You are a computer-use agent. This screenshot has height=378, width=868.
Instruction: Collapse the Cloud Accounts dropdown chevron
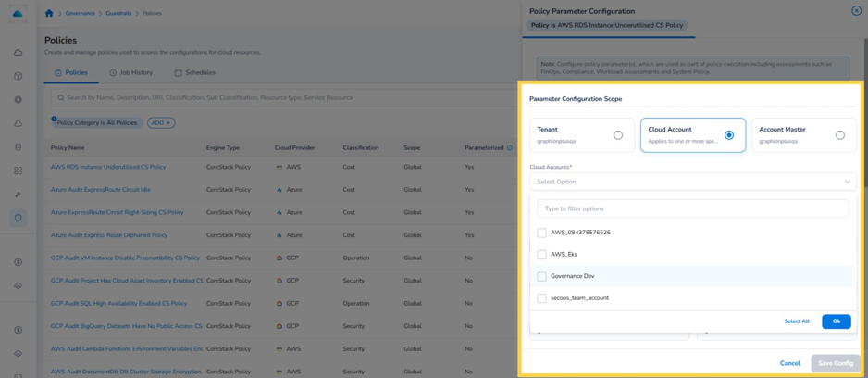tap(847, 182)
